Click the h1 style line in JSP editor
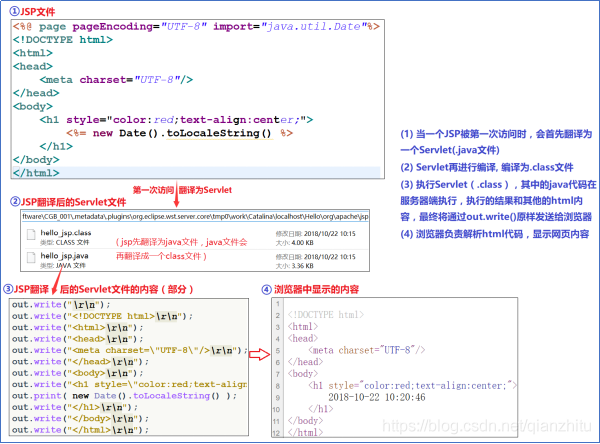This screenshot has width=600, height=444. [x=176, y=120]
